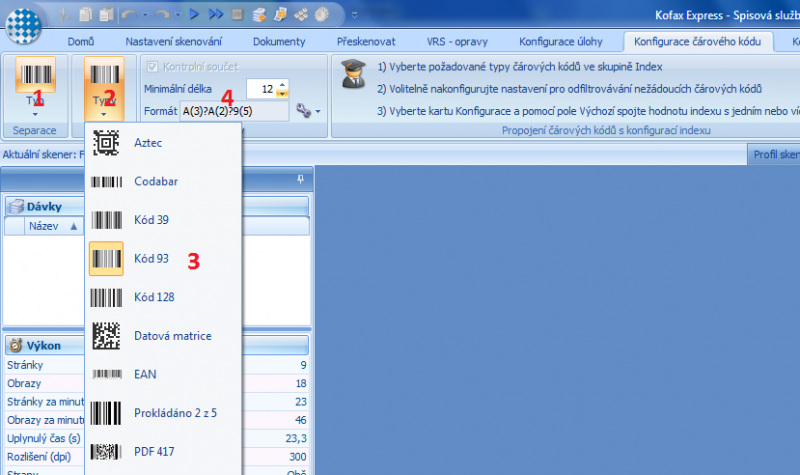Click the Separace group label
Image resolution: width=800 pixels, height=475 pixels.
coord(35,130)
